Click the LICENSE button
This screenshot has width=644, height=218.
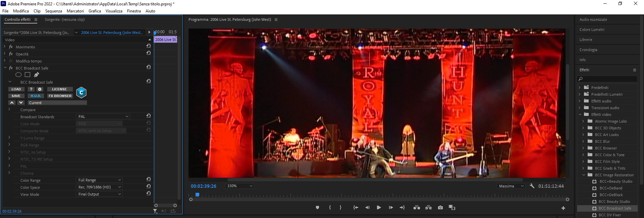point(59,89)
